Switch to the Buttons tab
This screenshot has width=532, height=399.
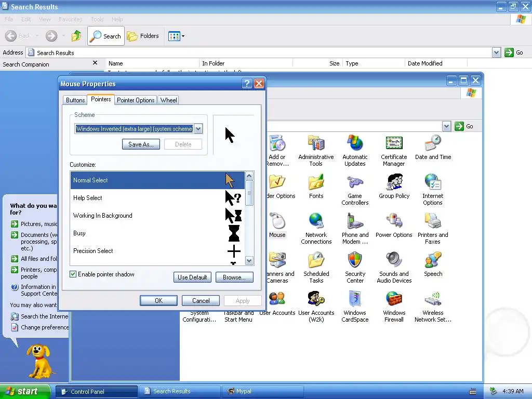click(75, 100)
